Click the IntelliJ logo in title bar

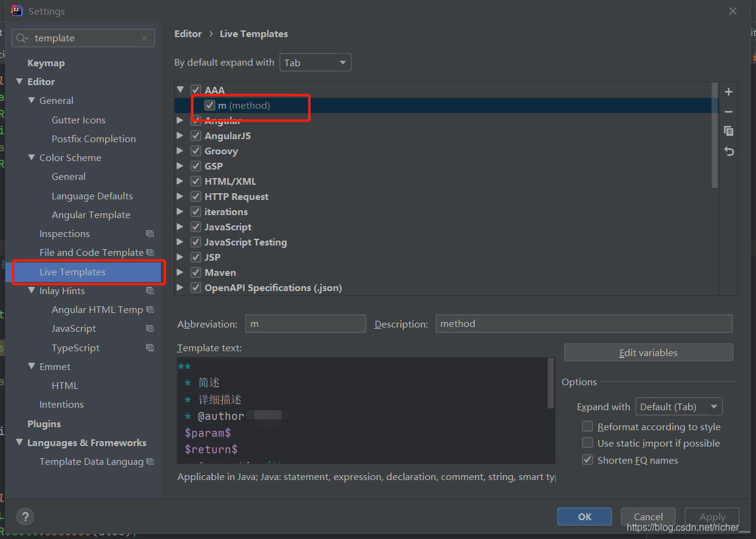(17, 11)
